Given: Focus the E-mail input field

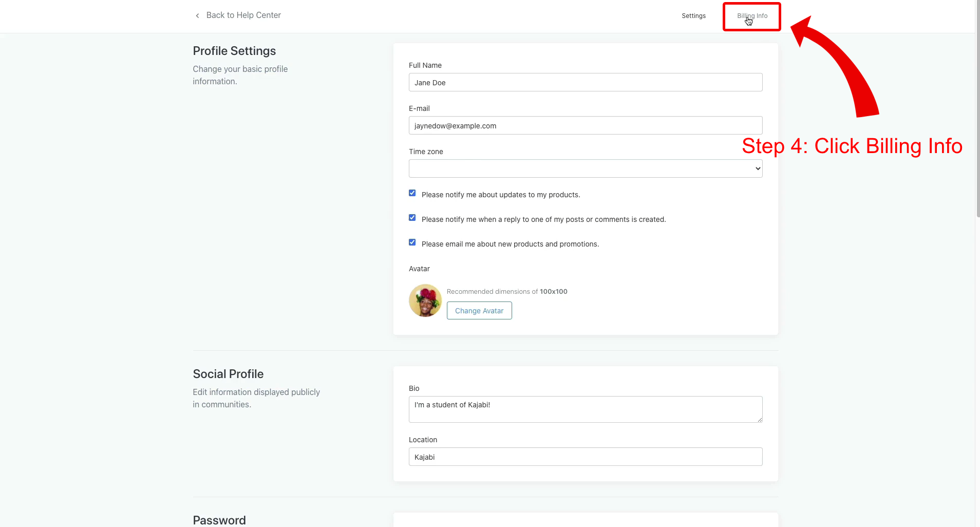Looking at the screenshot, I should pos(586,126).
